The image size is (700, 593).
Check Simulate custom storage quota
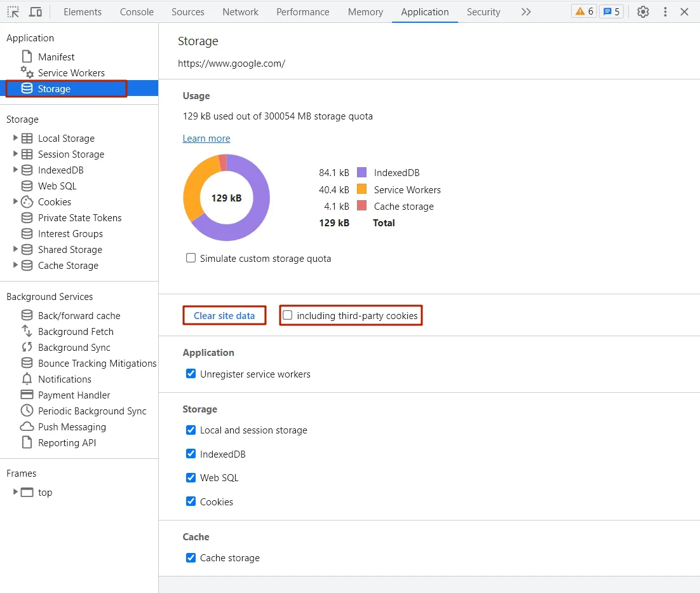(x=191, y=258)
